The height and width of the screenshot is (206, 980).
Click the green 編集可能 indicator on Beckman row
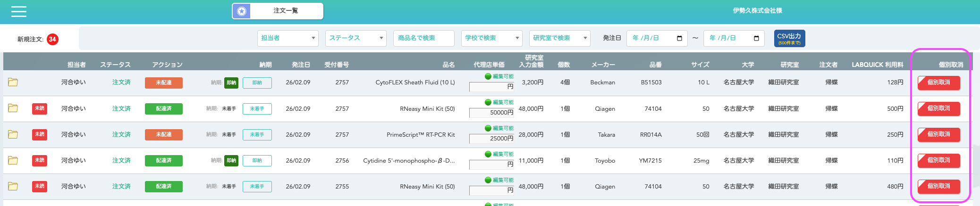(x=498, y=76)
